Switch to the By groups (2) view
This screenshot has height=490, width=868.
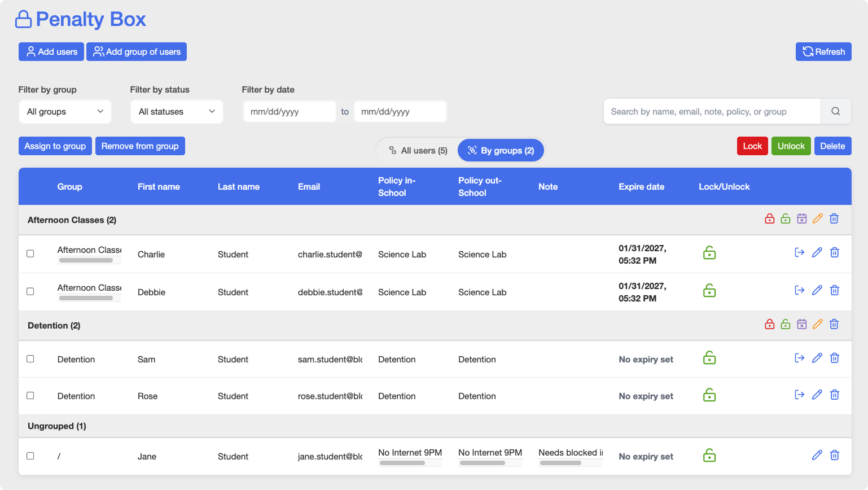coord(501,151)
